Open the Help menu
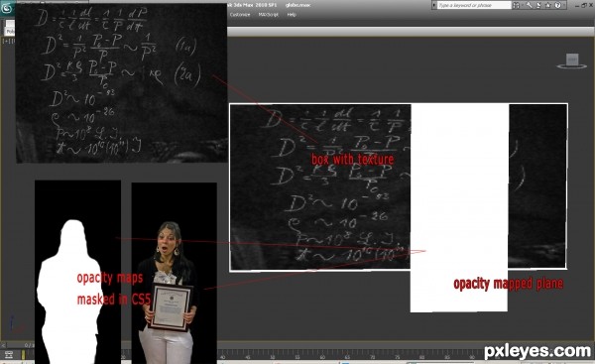The image size is (595, 364). (x=292, y=15)
